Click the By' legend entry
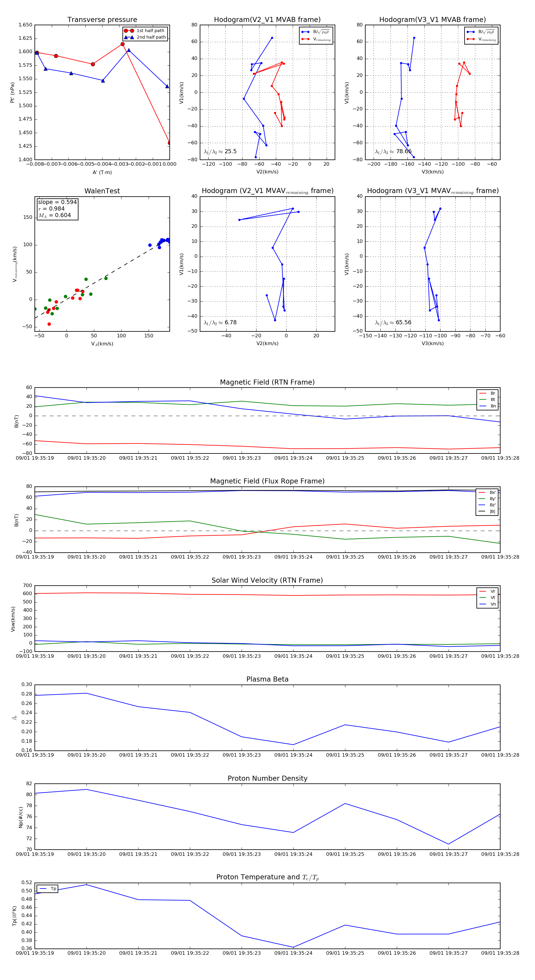Viewport: 535px width, 980px height. tap(487, 499)
